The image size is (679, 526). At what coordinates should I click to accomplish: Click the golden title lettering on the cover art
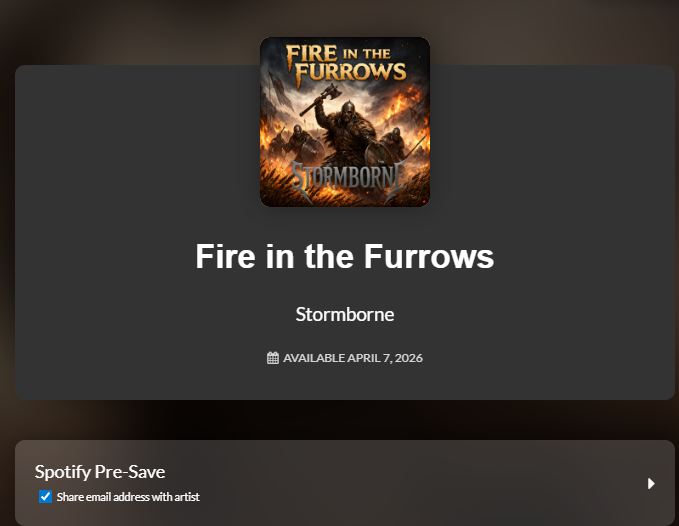(x=346, y=65)
